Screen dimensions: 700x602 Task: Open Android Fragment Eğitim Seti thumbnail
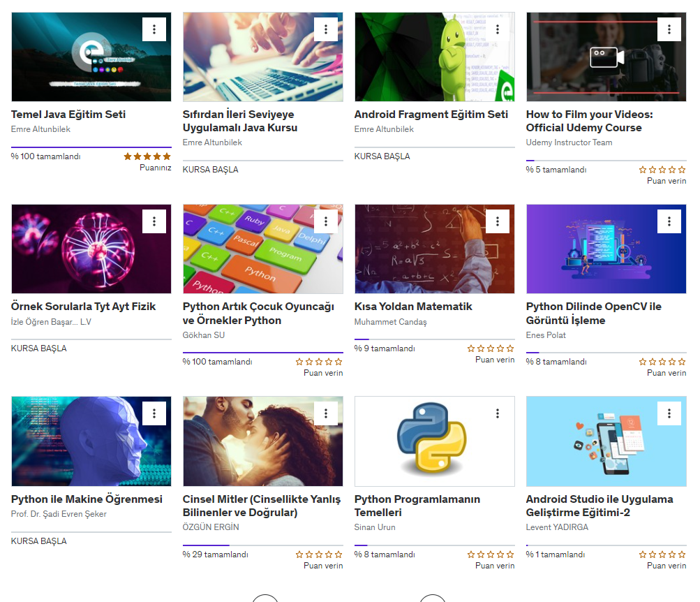(x=434, y=57)
